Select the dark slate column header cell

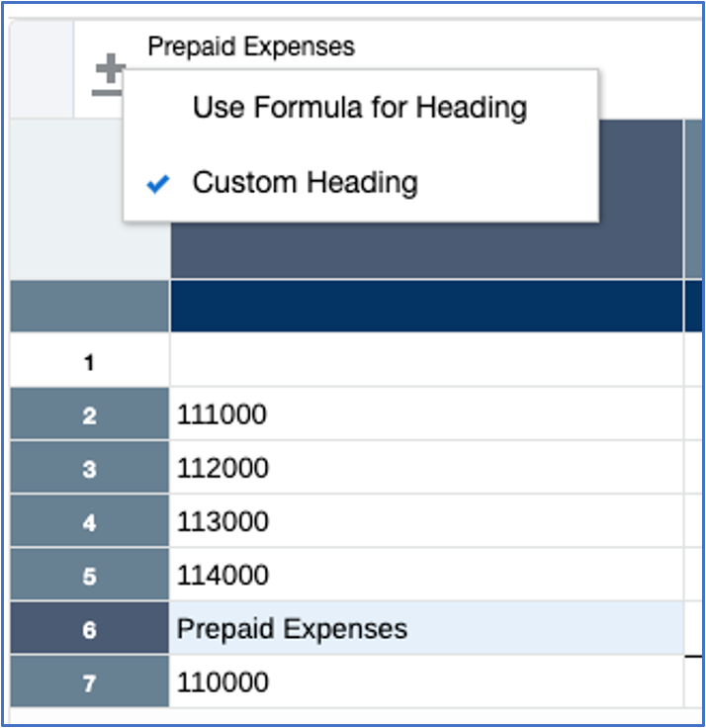[x=425, y=249]
